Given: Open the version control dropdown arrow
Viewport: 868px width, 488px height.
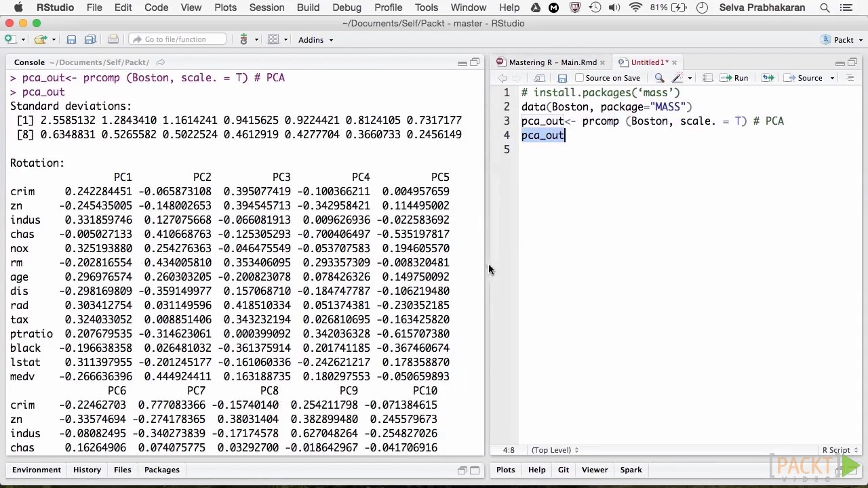Looking at the screenshot, I should click(x=256, y=39).
